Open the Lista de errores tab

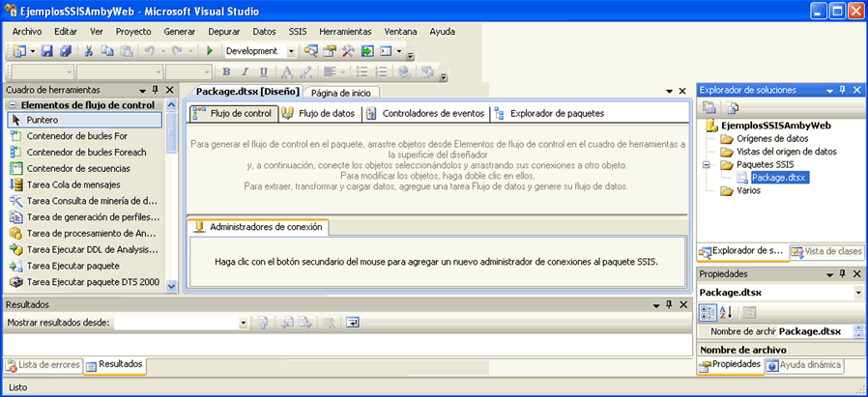[x=43, y=365]
